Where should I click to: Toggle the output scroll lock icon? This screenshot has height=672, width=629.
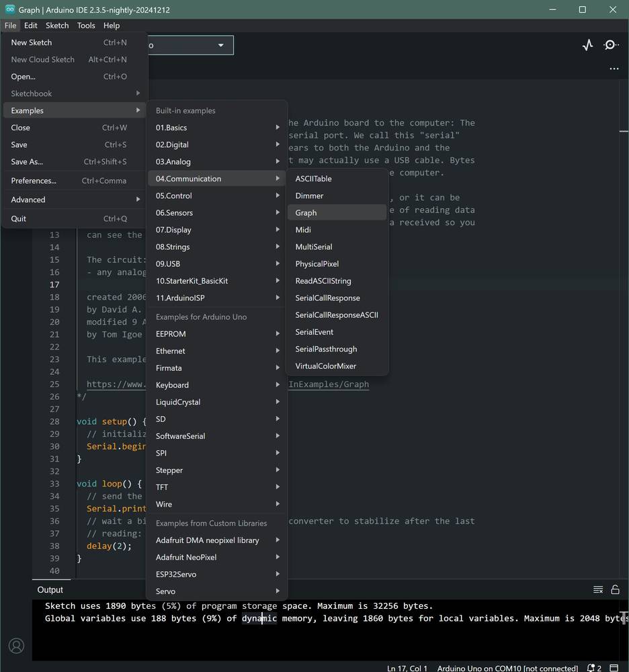point(616,590)
